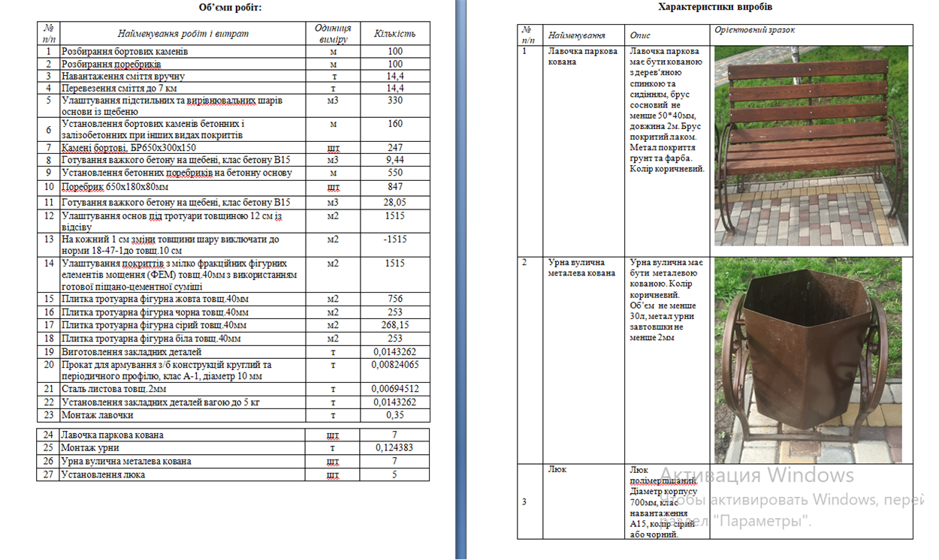Click the quantity "0,00694512" cell

click(x=395, y=389)
